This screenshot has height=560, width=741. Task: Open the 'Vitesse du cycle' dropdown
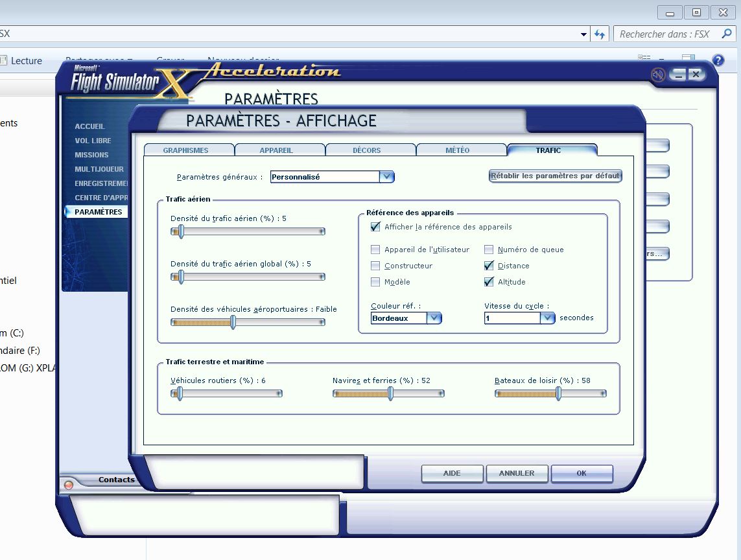click(x=547, y=318)
